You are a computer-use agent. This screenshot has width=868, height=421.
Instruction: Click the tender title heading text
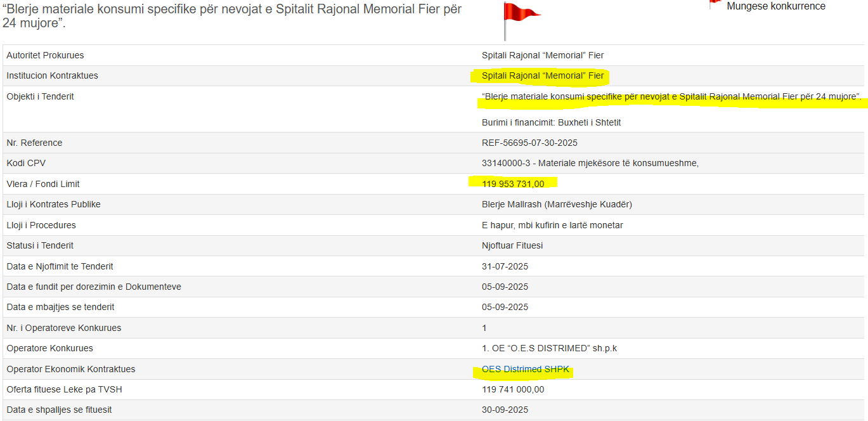tap(231, 16)
